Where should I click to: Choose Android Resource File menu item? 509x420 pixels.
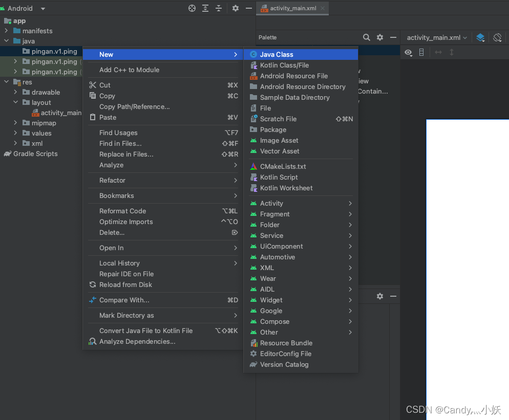click(301, 76)
